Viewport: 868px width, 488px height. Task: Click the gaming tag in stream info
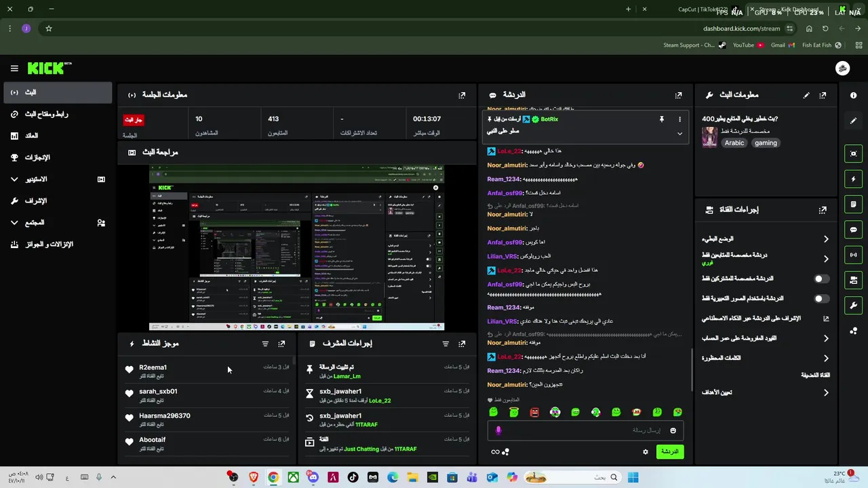(x=766, y=143)
